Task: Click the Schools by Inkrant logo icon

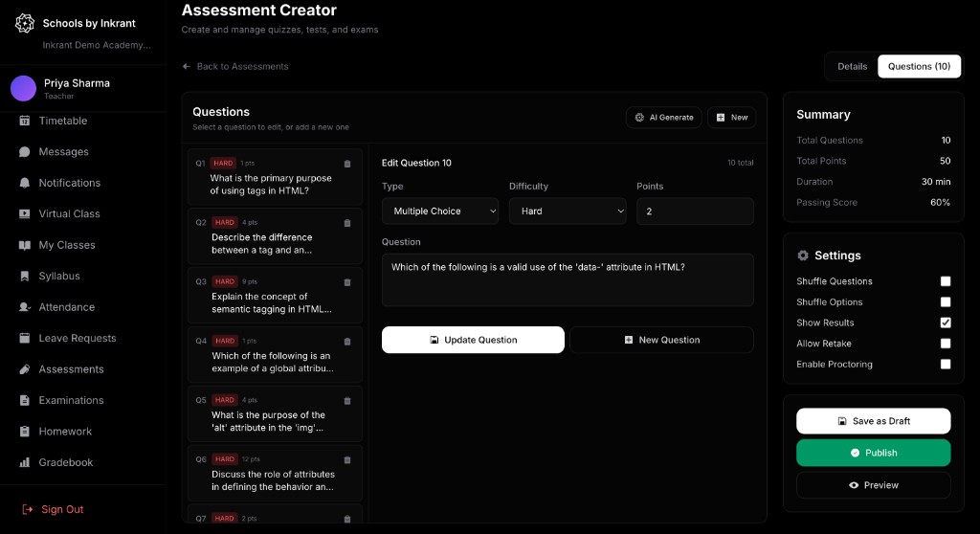Action: [x=24, y=23]
